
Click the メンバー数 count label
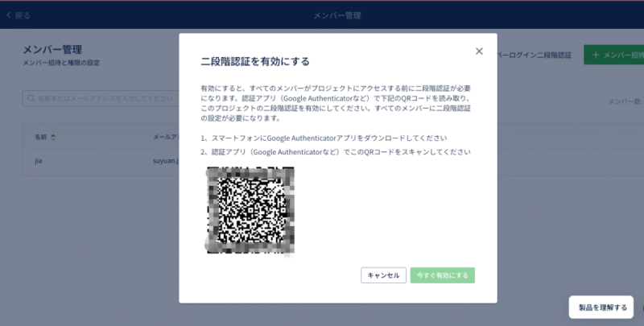(625, 102)
